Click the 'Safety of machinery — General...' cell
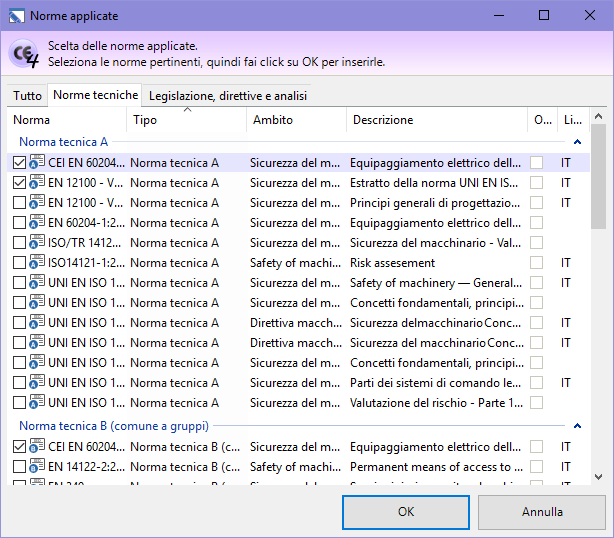 (436, 283)
